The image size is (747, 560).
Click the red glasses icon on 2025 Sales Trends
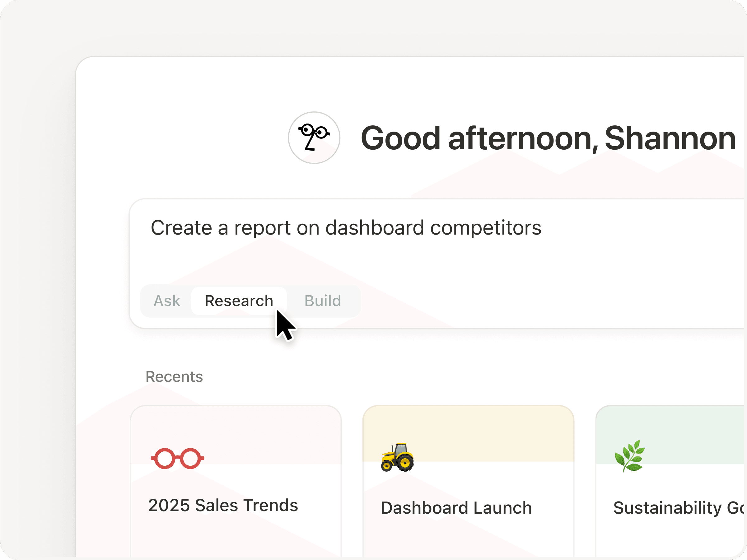tap(177, 458)
